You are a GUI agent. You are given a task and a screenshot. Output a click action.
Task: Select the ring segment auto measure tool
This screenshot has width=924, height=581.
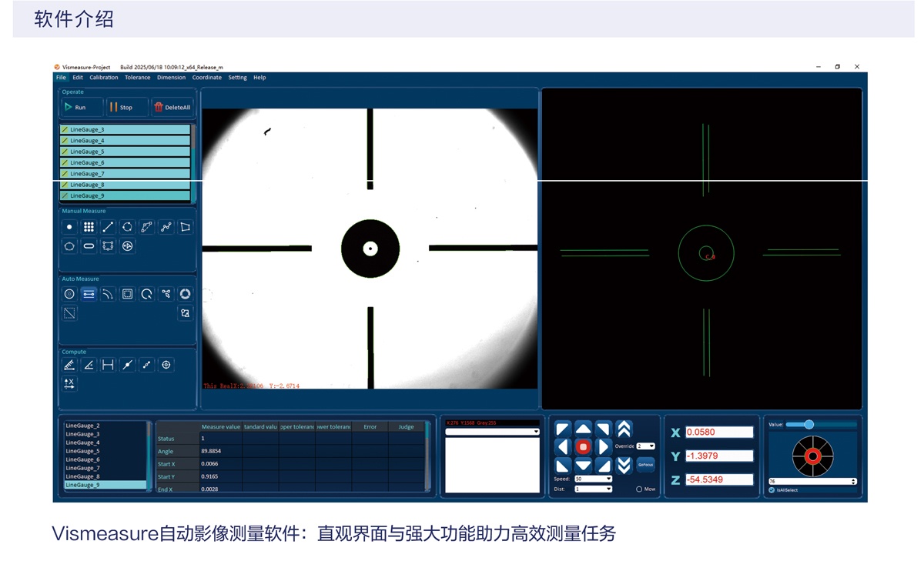point(185,294)
